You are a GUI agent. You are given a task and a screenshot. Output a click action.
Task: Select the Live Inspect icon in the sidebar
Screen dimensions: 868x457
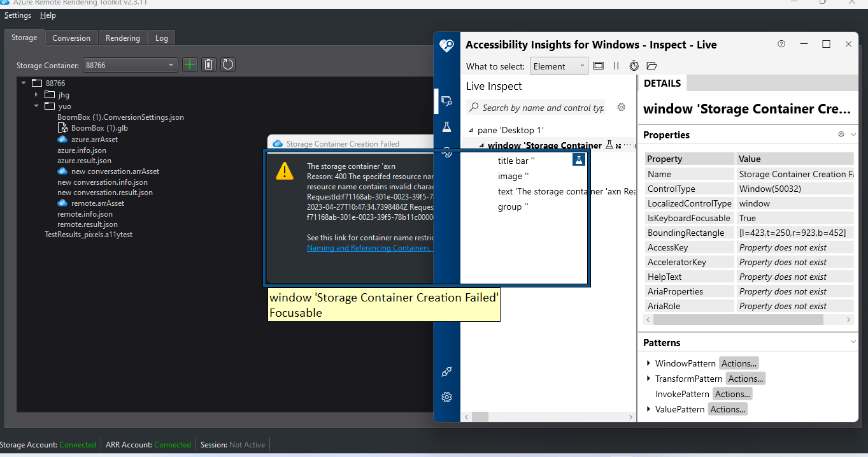point(446,101)
